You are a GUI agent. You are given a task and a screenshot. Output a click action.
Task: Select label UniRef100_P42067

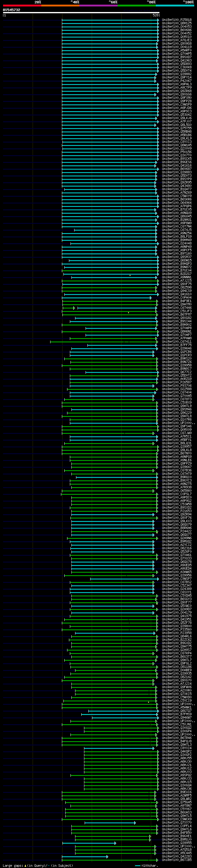(x=177, y=81)
